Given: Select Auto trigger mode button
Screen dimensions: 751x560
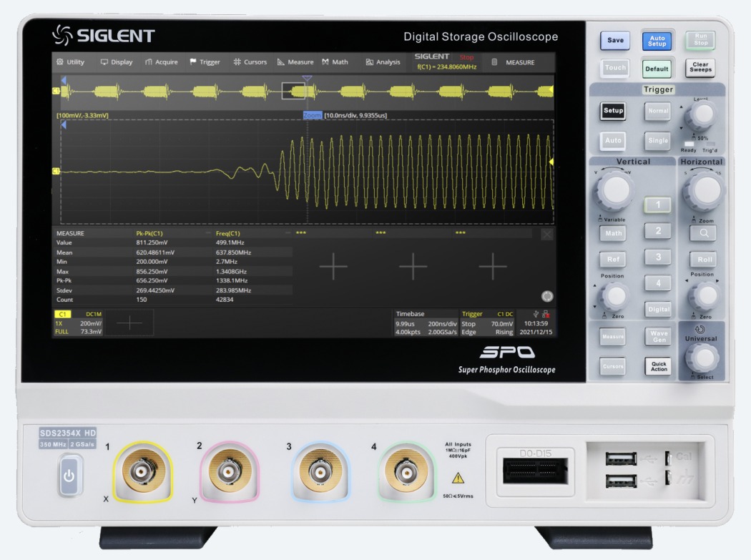Looking at the screenshot, I should [x=613, y=141].
